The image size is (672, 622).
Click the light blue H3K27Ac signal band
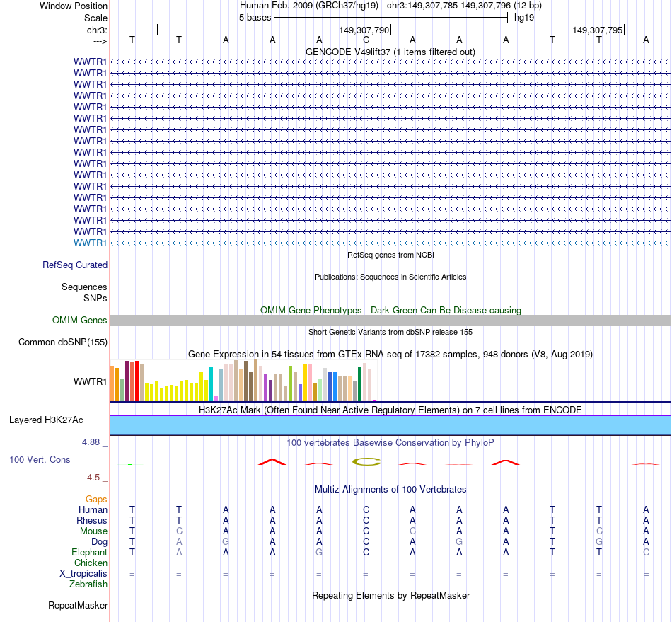tap(390, 425)
